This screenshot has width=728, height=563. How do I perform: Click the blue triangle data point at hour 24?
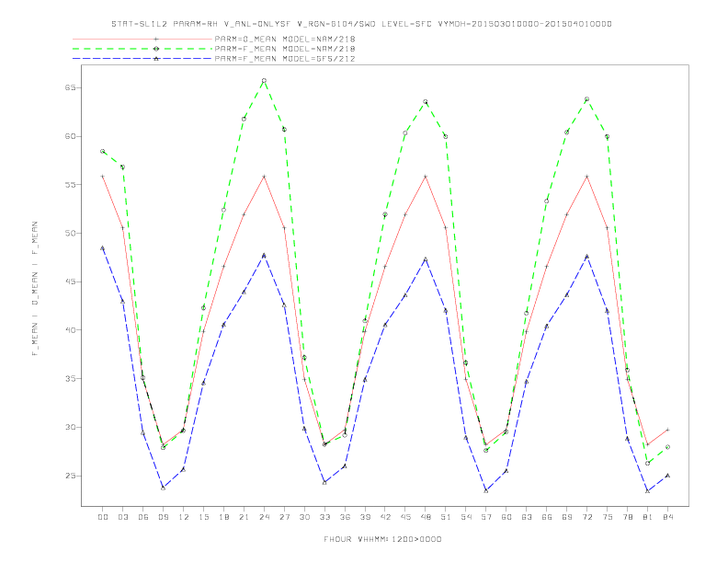coord(264,255)
